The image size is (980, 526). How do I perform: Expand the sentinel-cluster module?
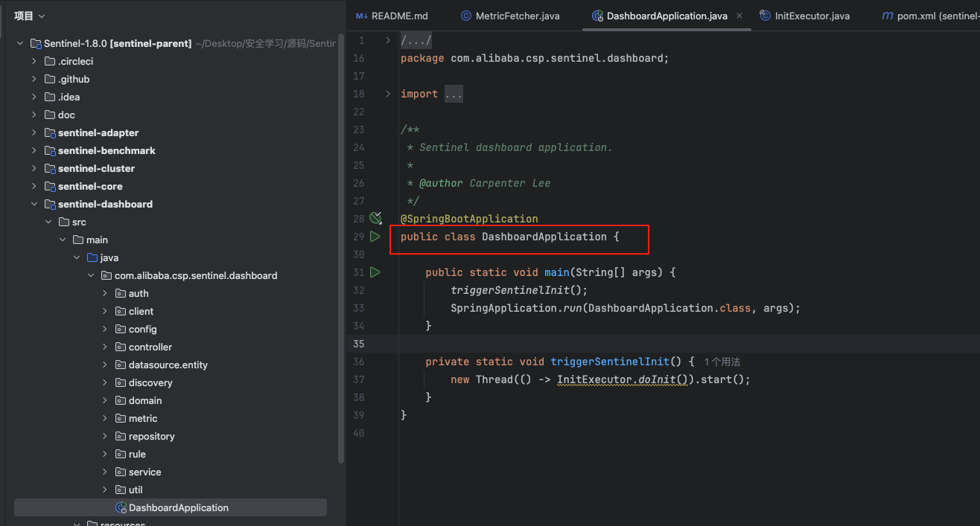click(34, 169)
